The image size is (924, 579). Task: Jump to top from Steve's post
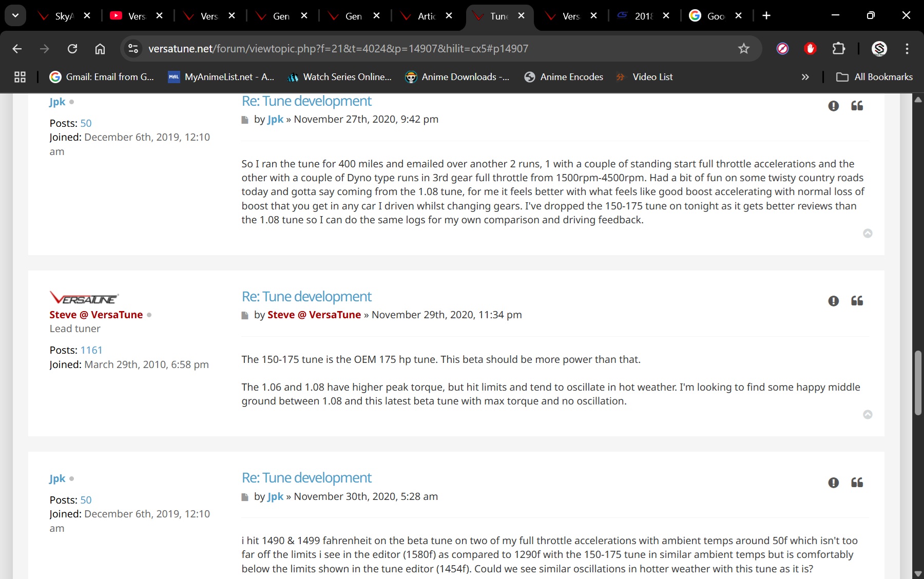coord(868,414)
